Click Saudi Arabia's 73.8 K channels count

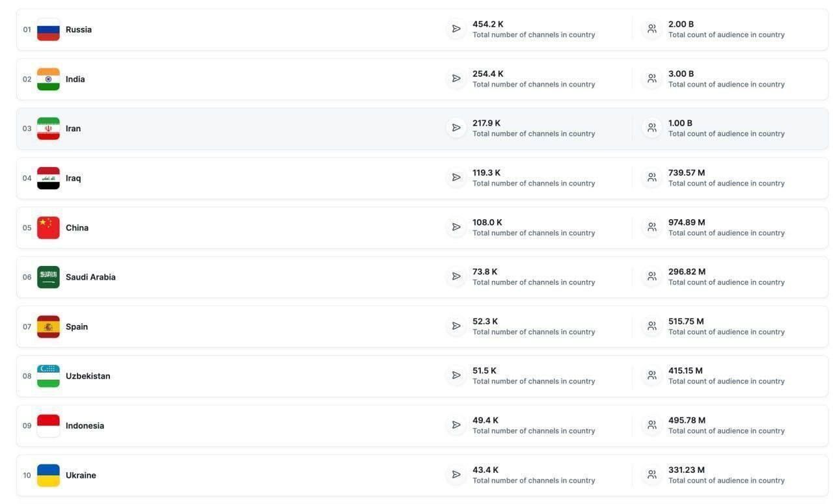pyautogui.click(x=485, y=272)
